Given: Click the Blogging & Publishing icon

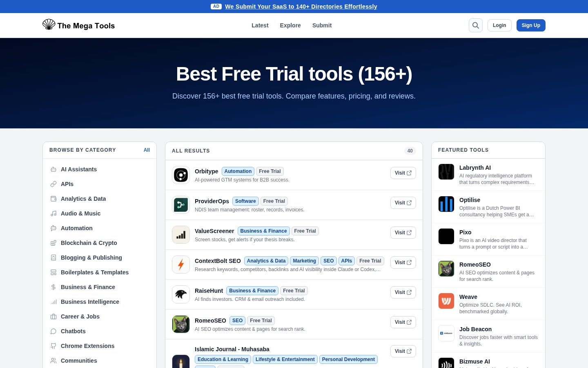Looking at the screenshot, I should [x=53, y=258].
